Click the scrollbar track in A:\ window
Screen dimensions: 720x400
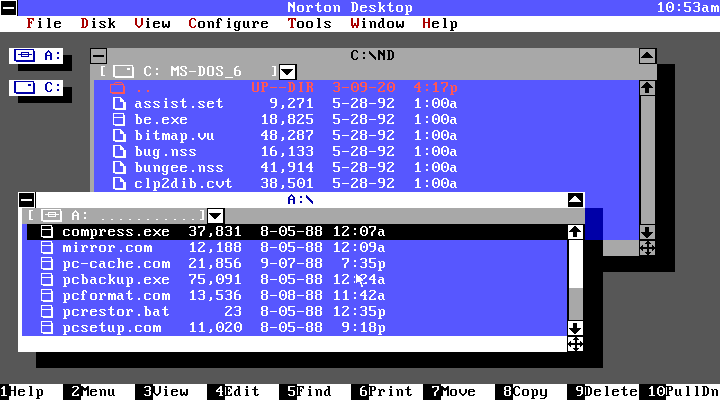[575, 280]
